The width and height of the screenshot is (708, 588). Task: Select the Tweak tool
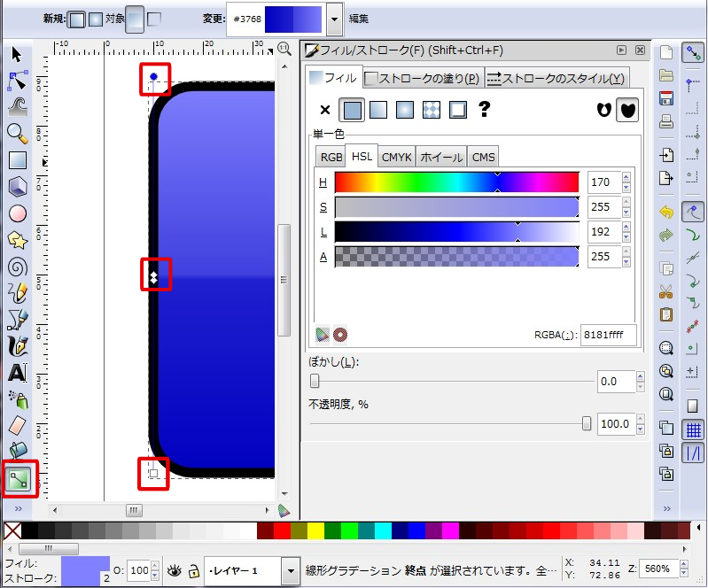[18, 107]
